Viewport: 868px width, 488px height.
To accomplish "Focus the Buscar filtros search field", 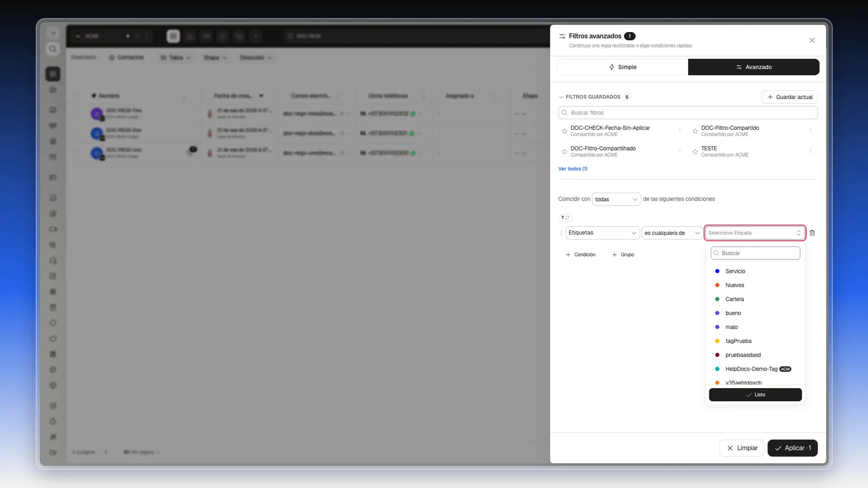I will click(688, 113).
